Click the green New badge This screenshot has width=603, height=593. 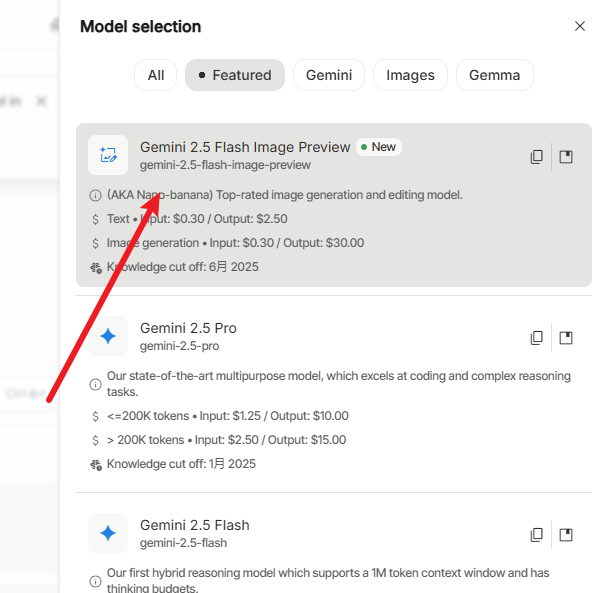click(x=379, y=147)
